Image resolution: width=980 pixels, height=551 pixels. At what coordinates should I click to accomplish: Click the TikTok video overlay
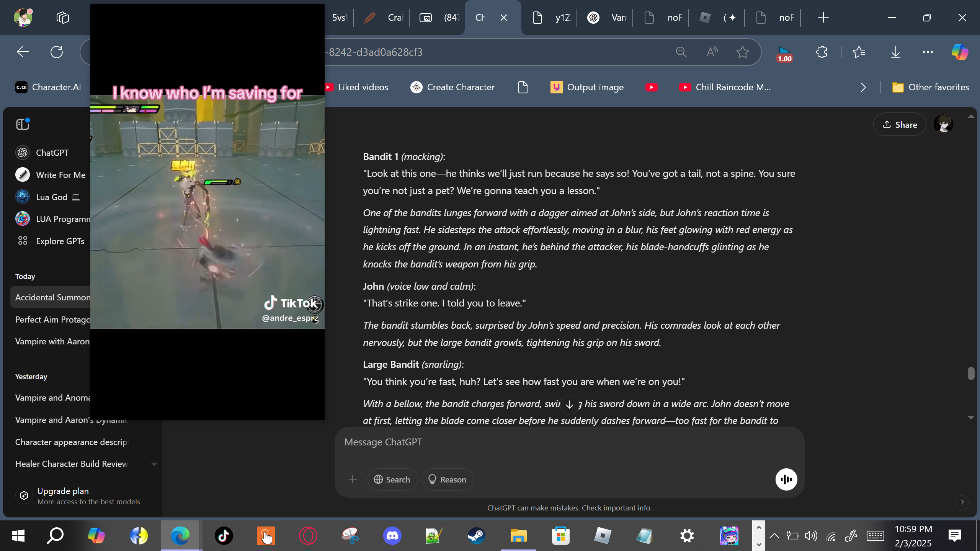coord(207,212)
